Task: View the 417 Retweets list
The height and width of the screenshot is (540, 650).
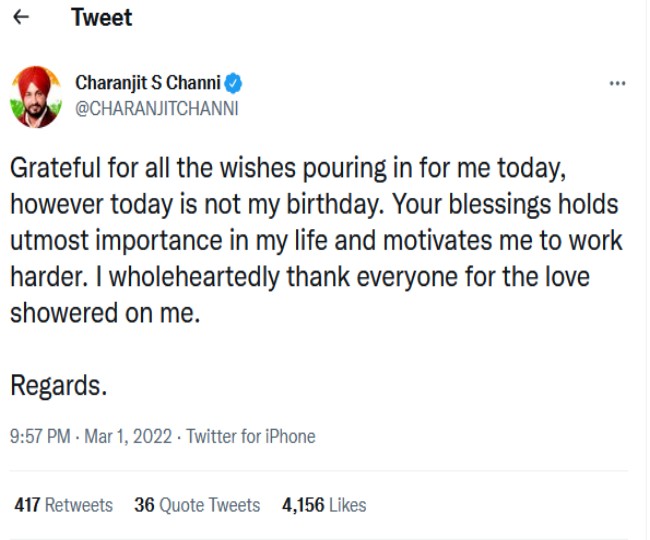Action: coord(64,505)
